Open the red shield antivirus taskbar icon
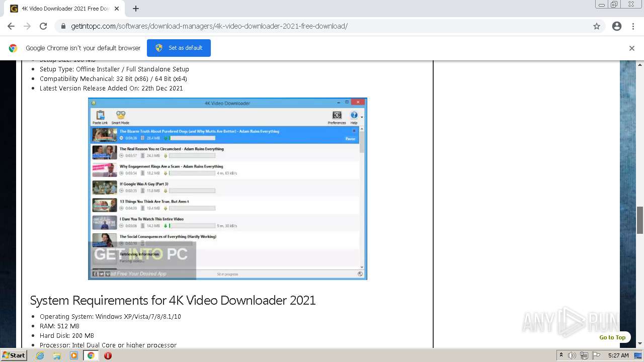 (x=108, y=355)
